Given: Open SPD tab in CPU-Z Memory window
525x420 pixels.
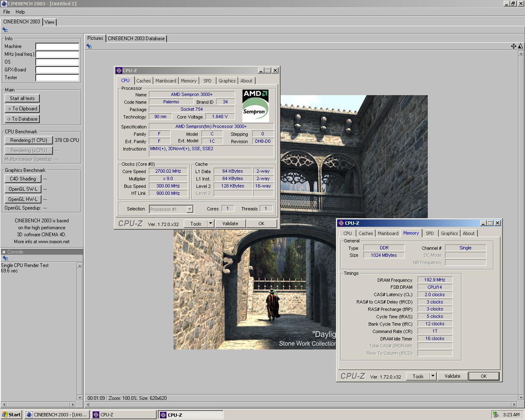Looking at the screenshot, I should pos(430,233).
